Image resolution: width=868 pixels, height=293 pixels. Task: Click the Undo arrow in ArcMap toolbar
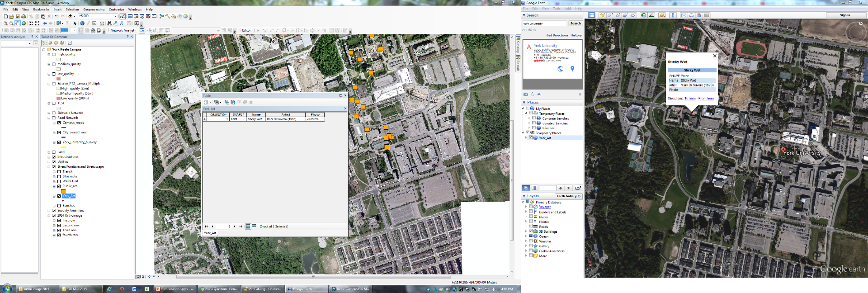tap(57, 16)
